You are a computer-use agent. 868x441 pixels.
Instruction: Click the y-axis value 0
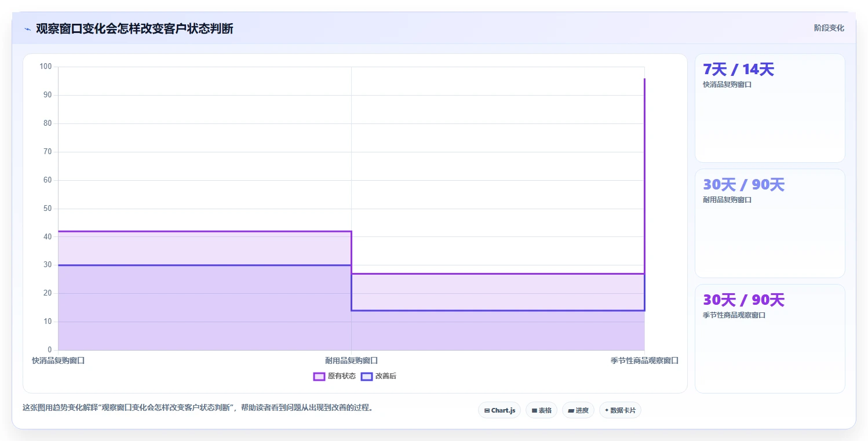49,350
